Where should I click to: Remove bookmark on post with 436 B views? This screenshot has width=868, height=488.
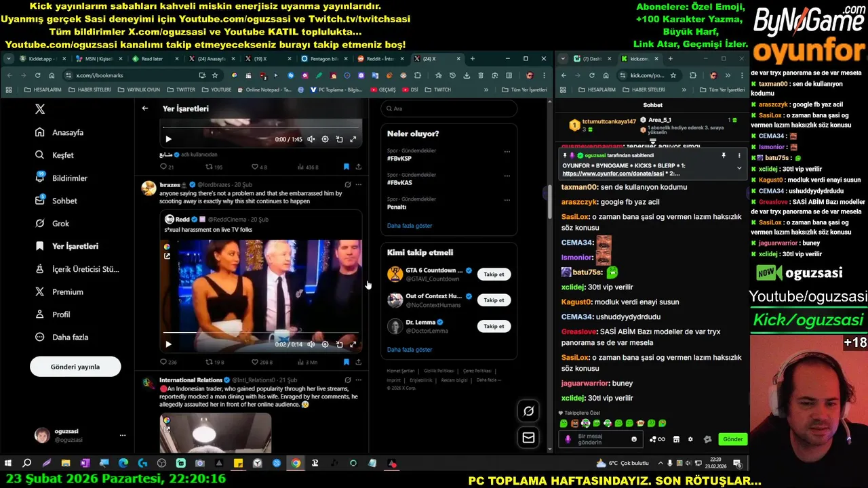(346, 167)
